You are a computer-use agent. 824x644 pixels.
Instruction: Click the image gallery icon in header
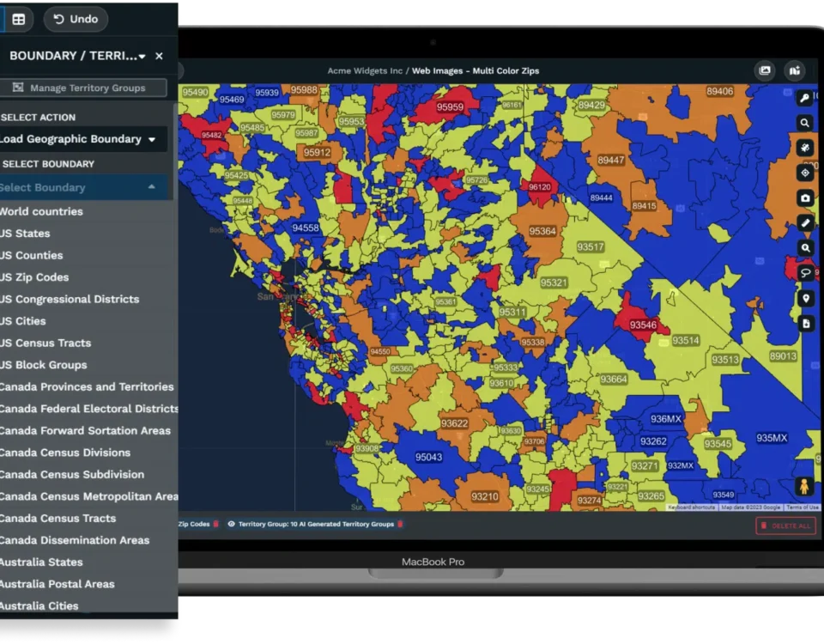coord(765,70)
